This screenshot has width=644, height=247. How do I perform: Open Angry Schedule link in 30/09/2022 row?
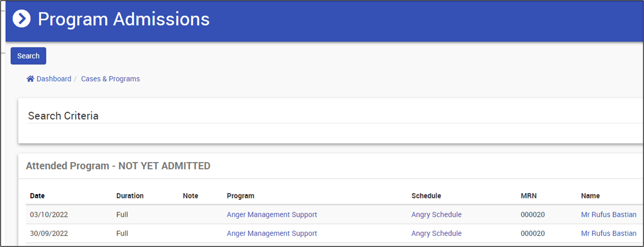(436, 234)
